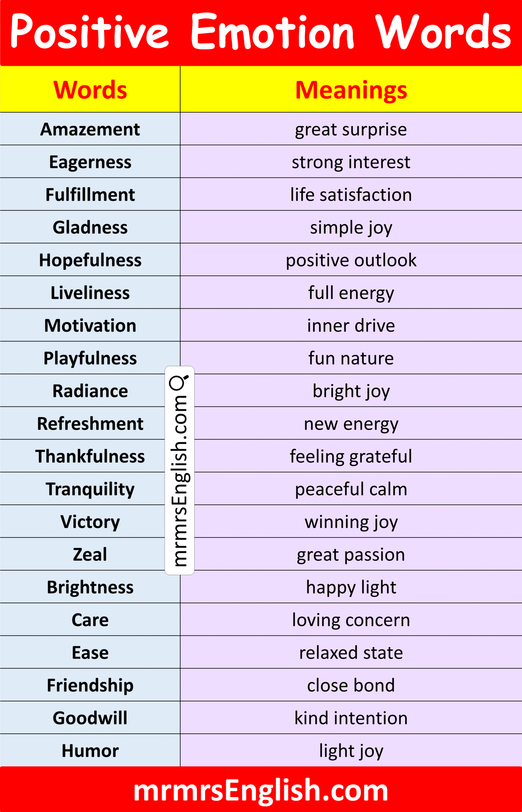The image size is (522, 812).
Task: Click the "fun nature" meaning cell
Action: (x=351, y=358)
